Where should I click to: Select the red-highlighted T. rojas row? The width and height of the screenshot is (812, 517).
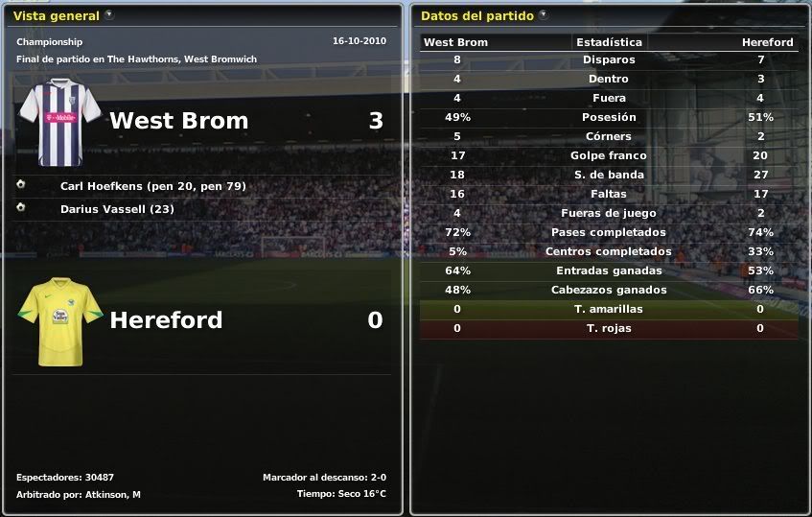coord(609,328)
